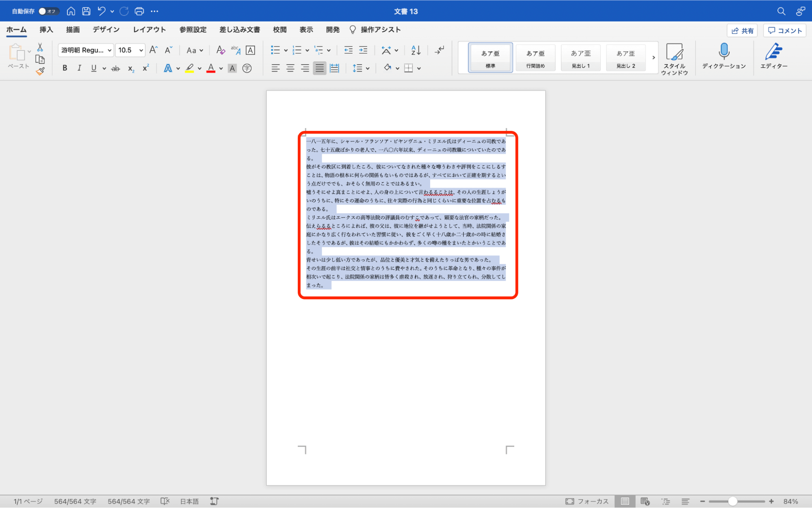Increase indent of the paragraph
Image resolution: width=812 pixels, height=508 pixels.
(363, 50)
